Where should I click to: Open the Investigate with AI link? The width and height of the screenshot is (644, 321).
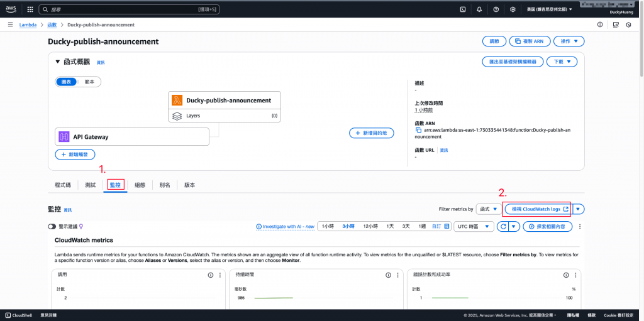pyautogui.click(x=285, y=226)
